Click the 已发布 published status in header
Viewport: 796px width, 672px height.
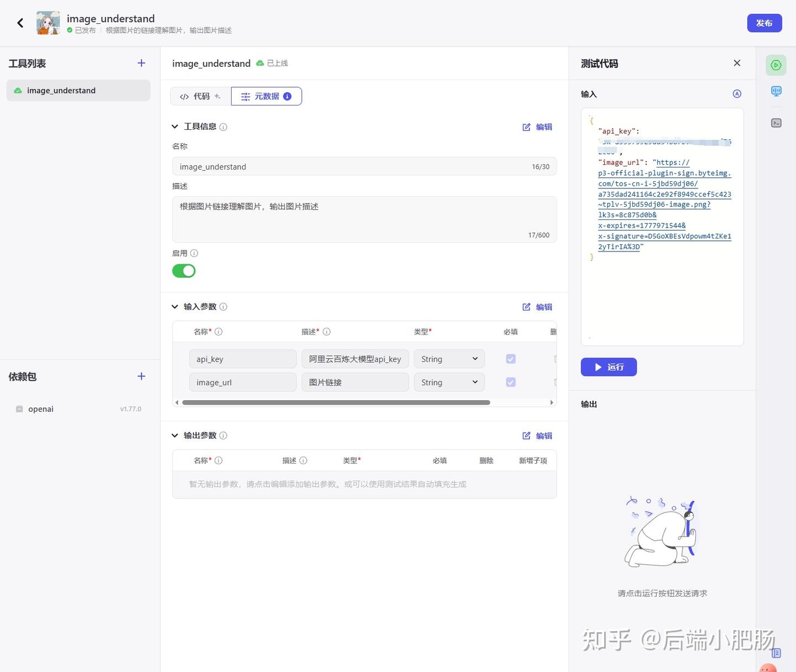pyautogui.click(x=81, y=30)
